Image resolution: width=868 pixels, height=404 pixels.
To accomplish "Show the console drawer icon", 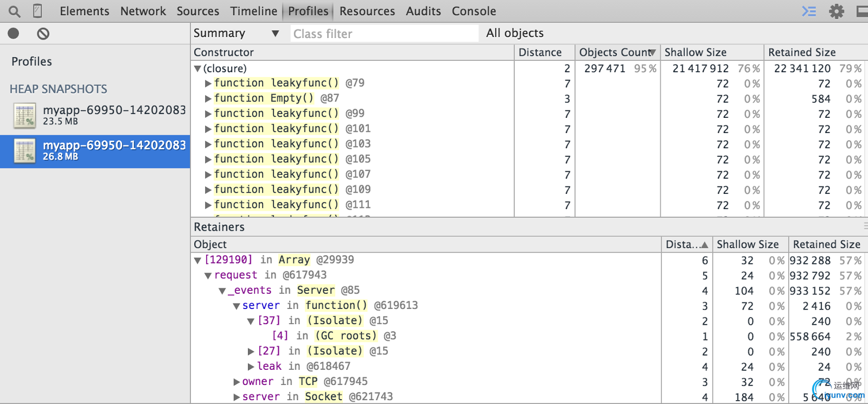I will (x=809, y=11).
